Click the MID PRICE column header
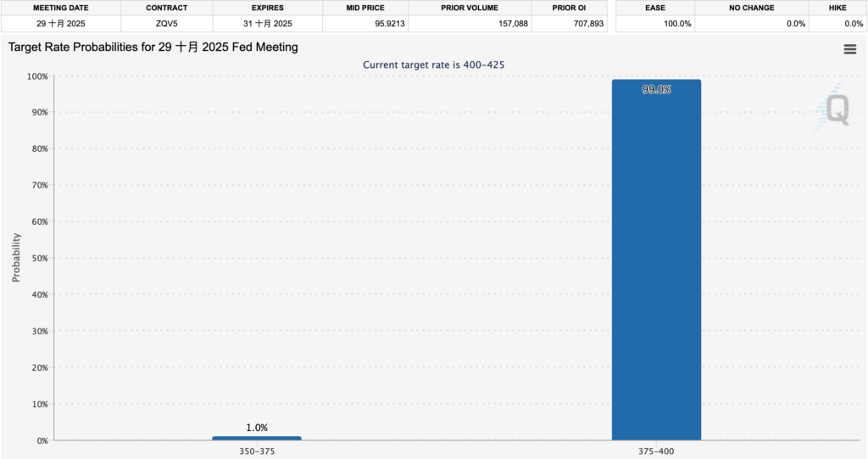Viewport: 868px width, 459px height. 365,8
